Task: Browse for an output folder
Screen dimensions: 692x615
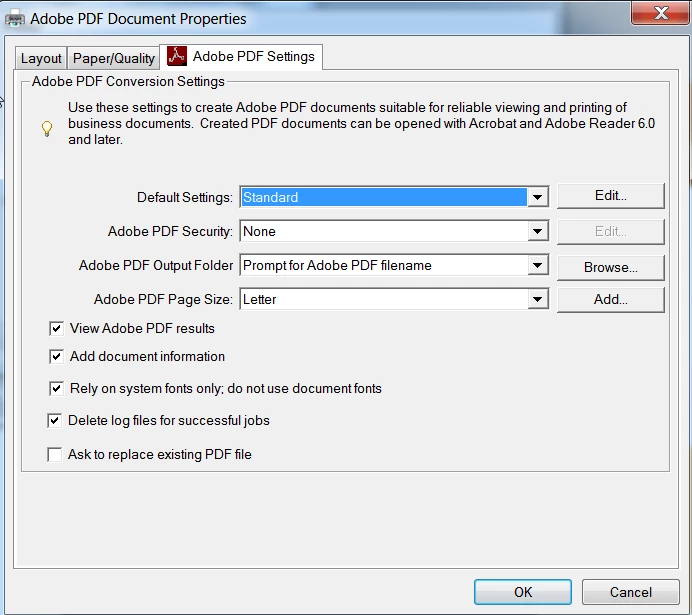Action: 610,267
